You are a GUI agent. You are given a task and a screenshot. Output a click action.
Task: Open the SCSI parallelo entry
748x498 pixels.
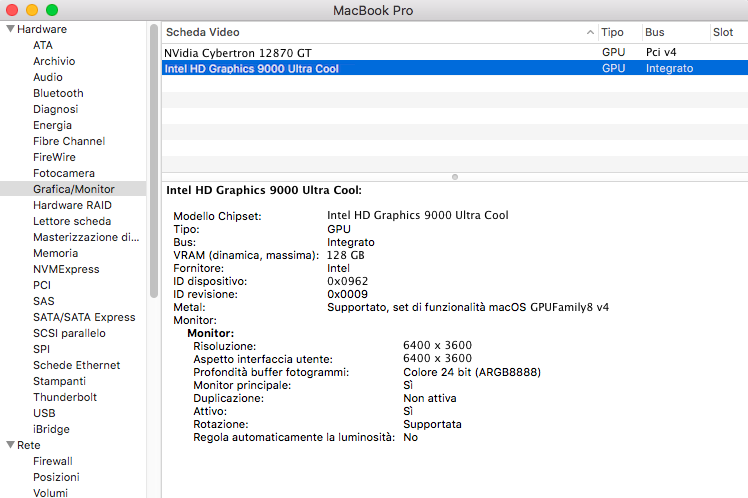(69, 333)
